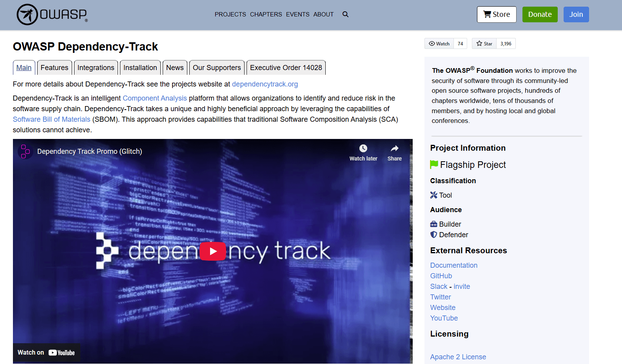This screenshot has width=622, height=364.
Task: Open the GitHub external resource link
Action: (441, 276)
